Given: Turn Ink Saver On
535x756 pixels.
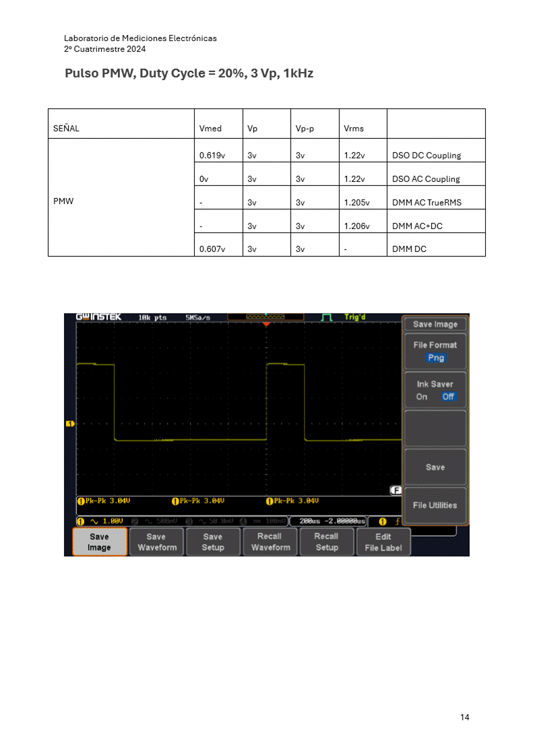Looking at the screenshot, I should 422,397.
